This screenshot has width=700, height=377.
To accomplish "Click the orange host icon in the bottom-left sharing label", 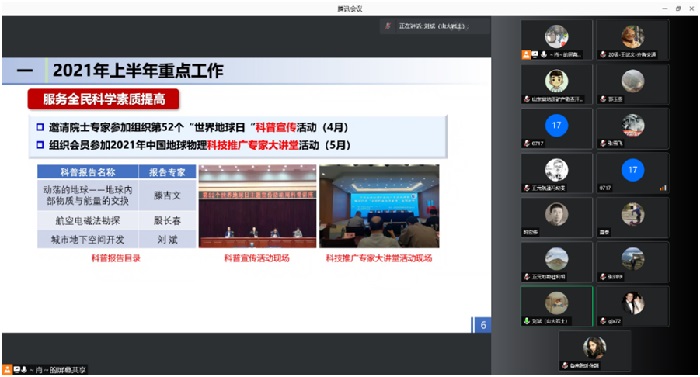I will (7, 369).
